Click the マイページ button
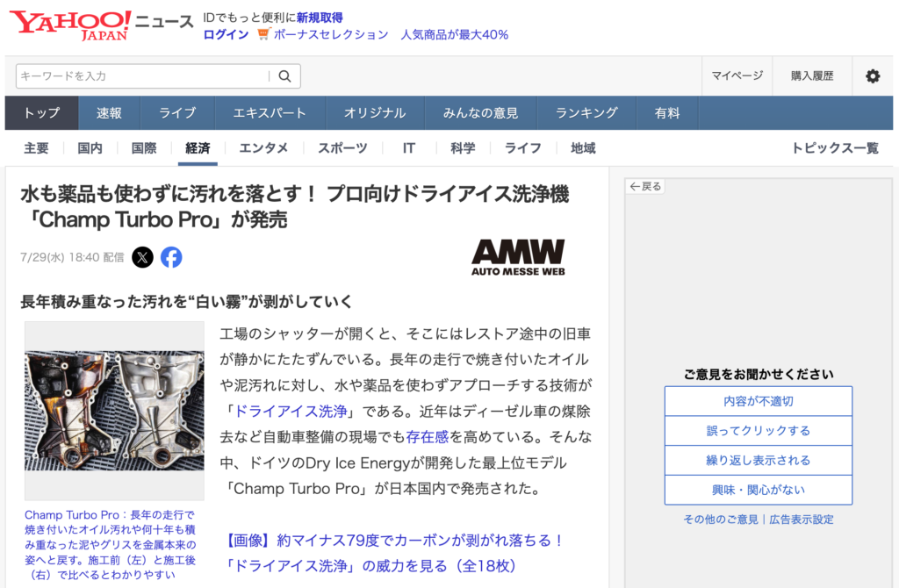This screenshot has height=588, width=899. point(737,75)
